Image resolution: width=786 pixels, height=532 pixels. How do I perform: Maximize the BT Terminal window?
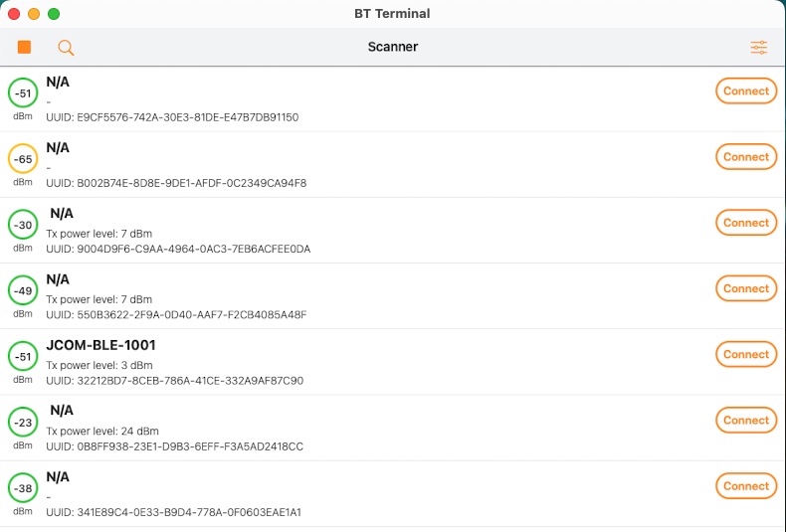[x=54, y=14]
